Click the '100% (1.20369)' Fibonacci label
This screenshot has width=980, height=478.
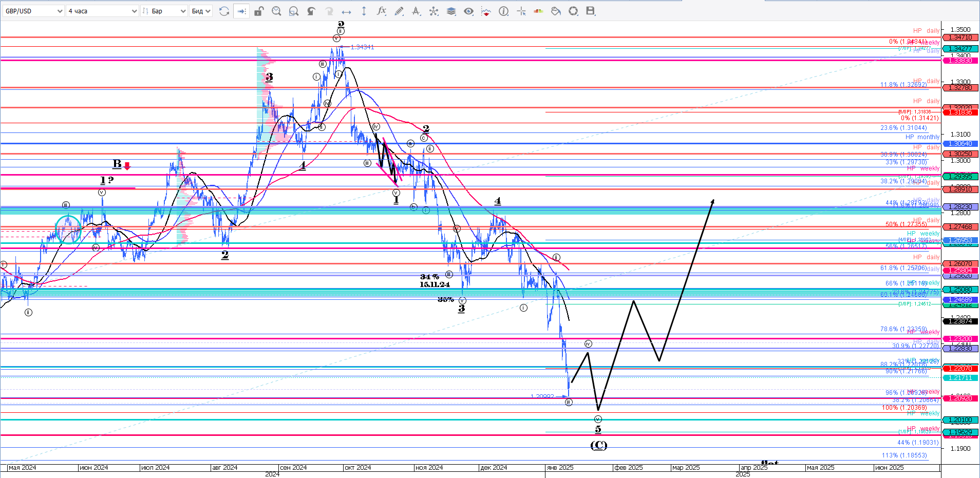tap(904, 408)
